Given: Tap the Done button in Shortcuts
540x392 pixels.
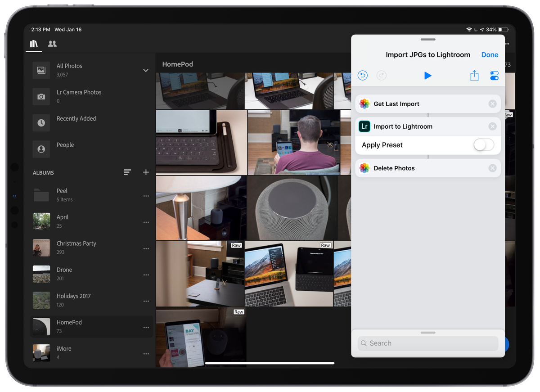Looking at the screenshot, I should pos(490,54).
